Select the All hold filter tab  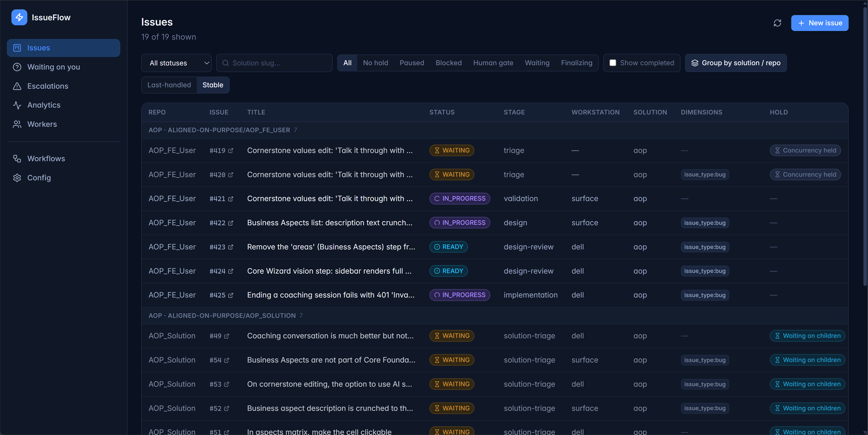click(347, 63)
